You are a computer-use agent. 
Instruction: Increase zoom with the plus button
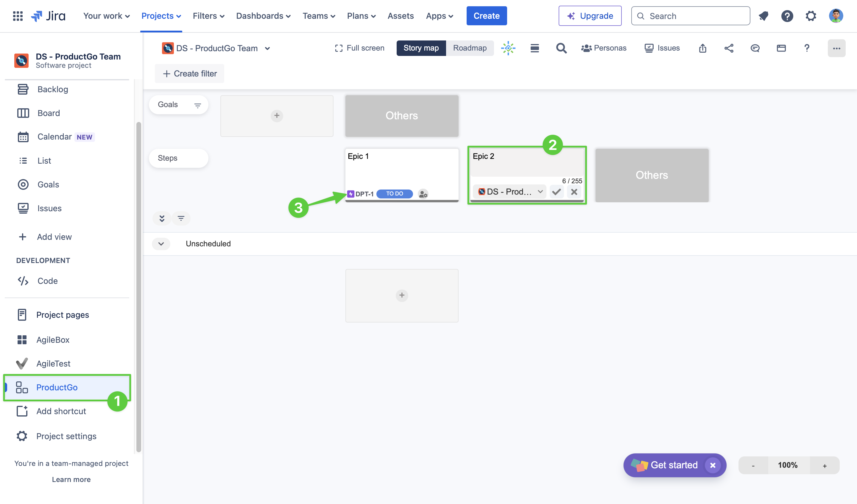tap(824, 466)
